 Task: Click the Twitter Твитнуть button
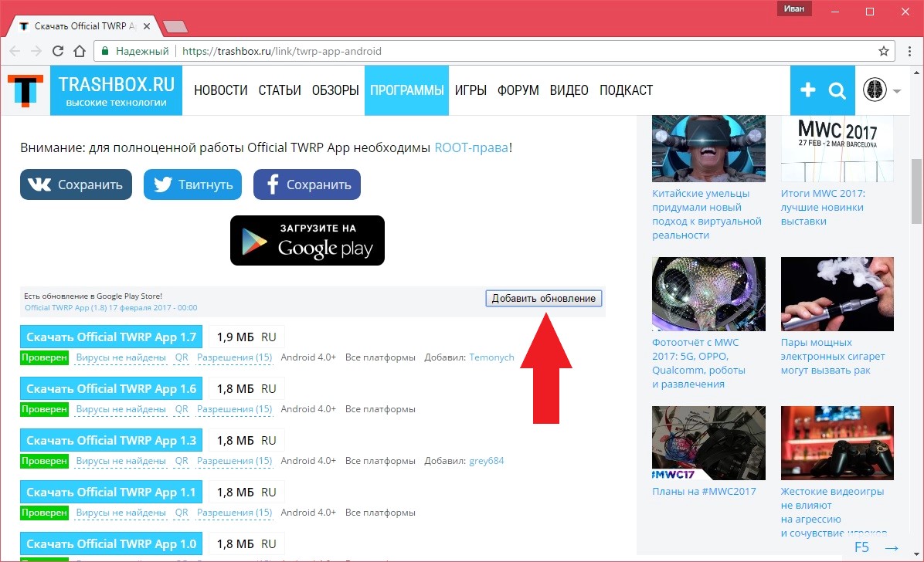(x=192, y=185)
